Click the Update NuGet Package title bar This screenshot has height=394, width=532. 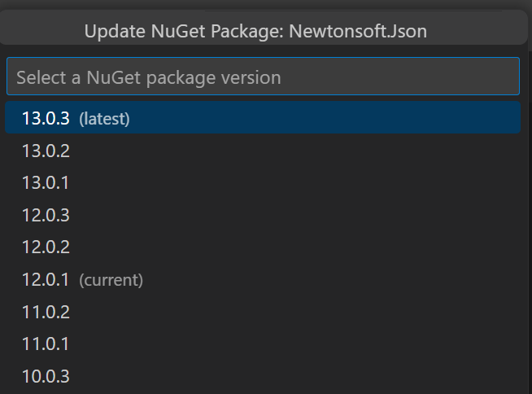click(x=255, y=31)
